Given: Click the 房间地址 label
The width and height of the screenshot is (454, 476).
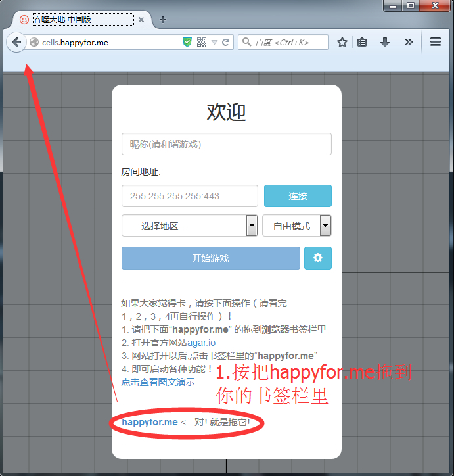Looking at the screenshot, I should click(x=141, y=172).
